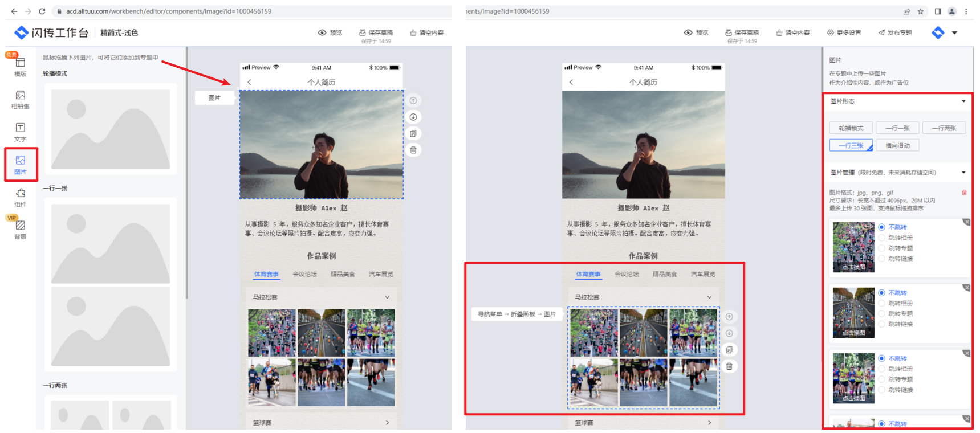Remove the third image card in 图片管理
Image resolution: width=980 pixels, height=433 pixels.
point(966,353)
